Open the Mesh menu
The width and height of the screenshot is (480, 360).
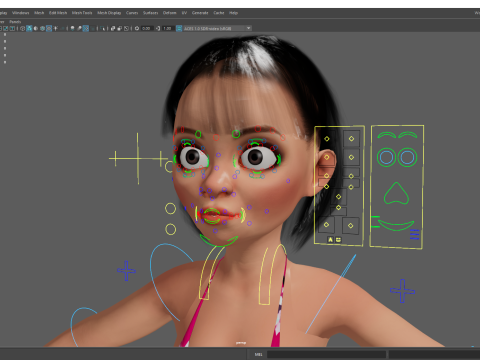[x=39, y=13]
